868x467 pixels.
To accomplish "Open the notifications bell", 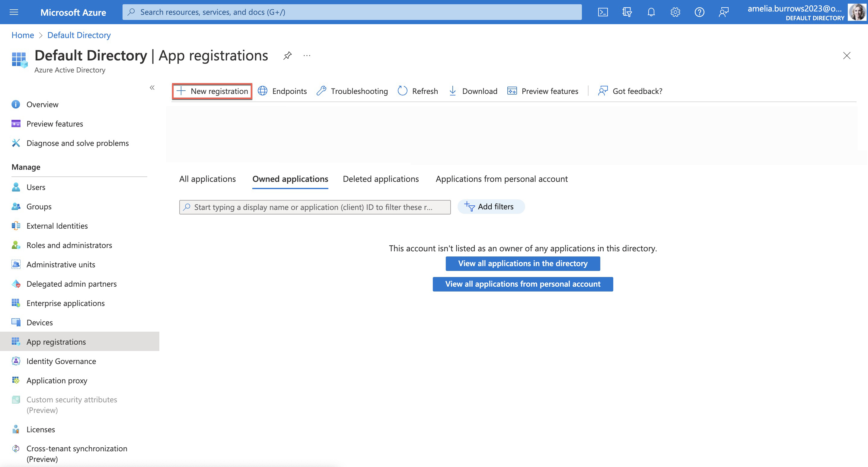I will [x=651, y=12].
